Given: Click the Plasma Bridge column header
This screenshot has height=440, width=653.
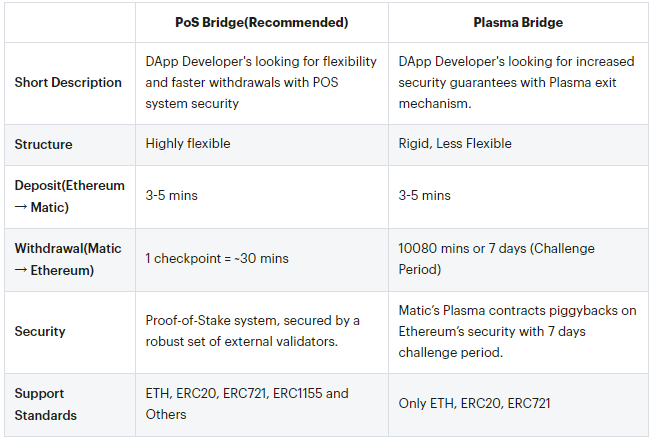Looking at the screenshot, I should 518,22.
